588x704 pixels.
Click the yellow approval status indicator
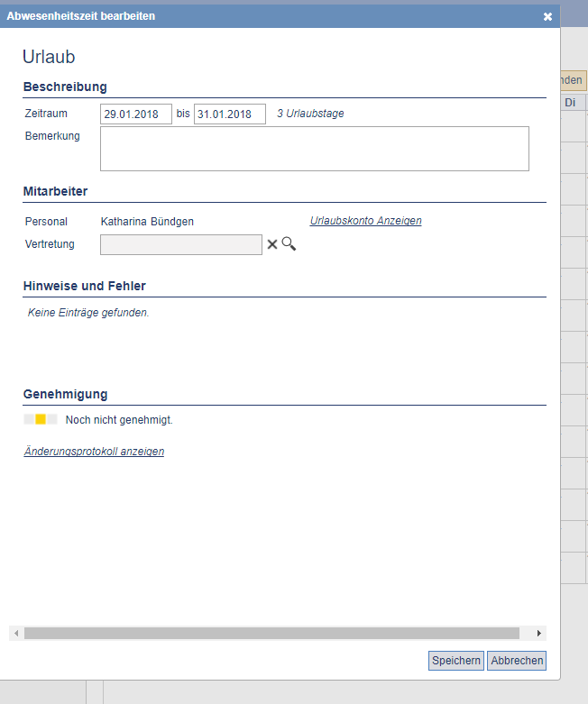pos(41,419)
